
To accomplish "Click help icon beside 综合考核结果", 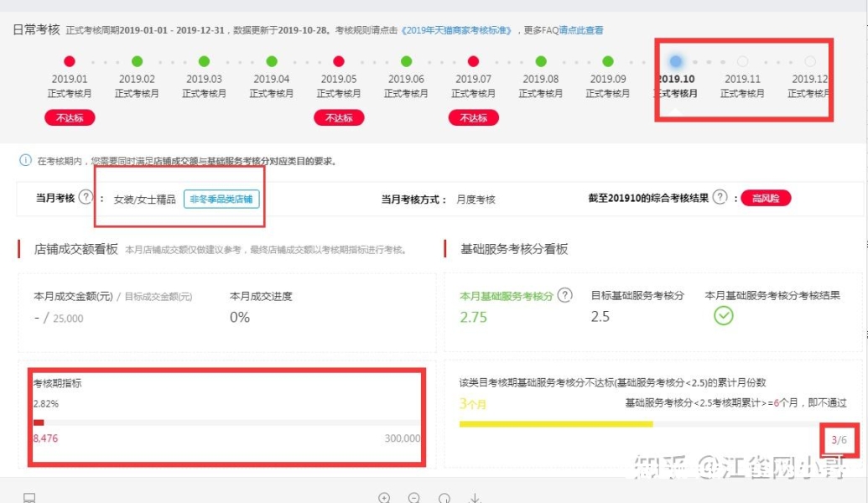I will click(720, 198).
